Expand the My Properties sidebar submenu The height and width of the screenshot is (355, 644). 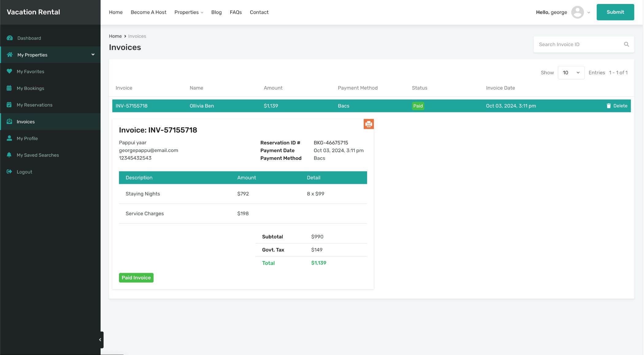coord(93,55)
